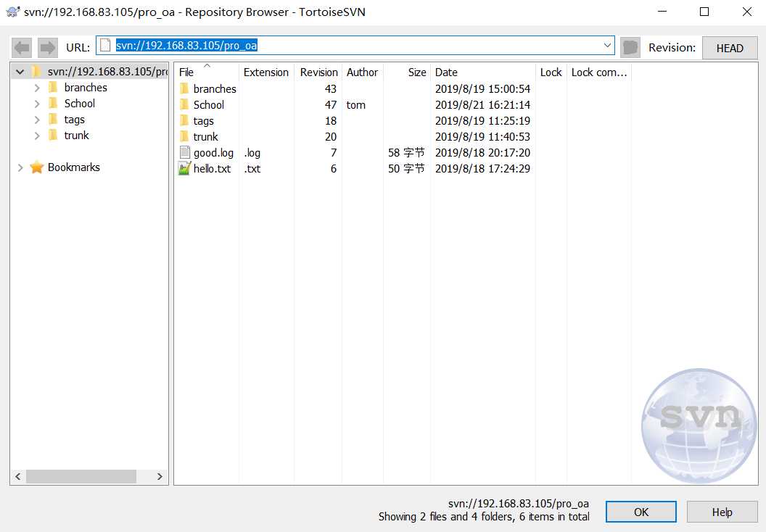Click the School folder icon in file list
This screenshot has height=532, width=766.
[x=184, y=104]
